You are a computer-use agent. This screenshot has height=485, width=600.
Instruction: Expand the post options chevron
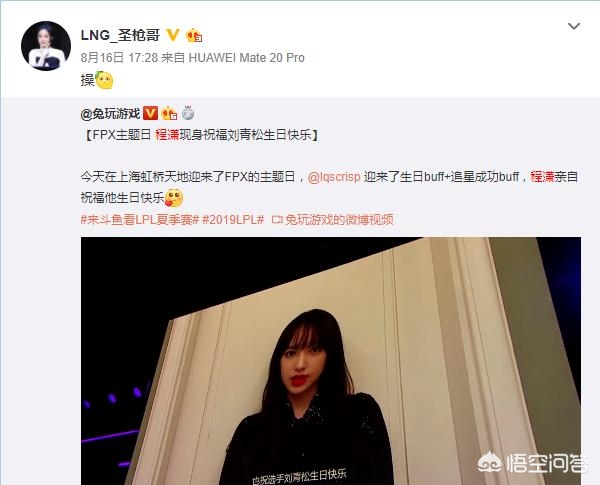coord(574,26)
